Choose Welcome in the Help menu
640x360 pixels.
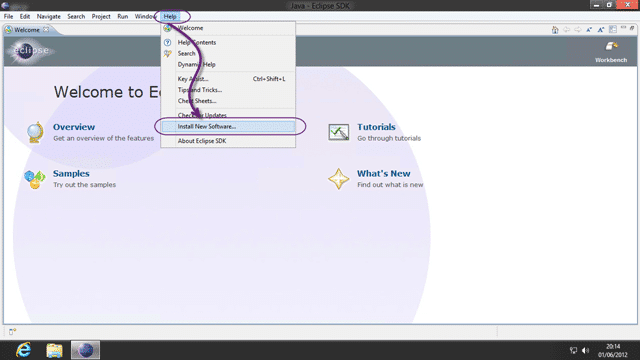(228, 28)
